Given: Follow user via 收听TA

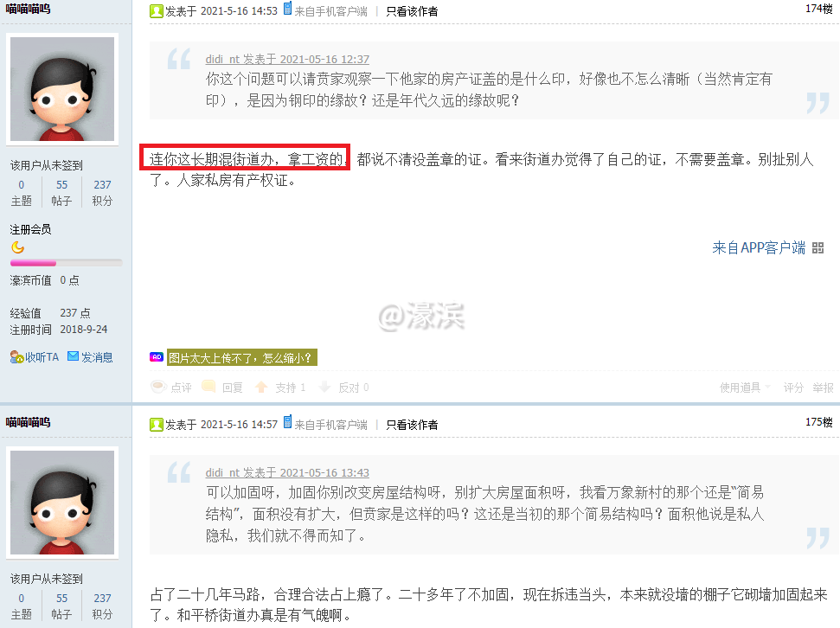Looking at the screenshot, I should point(35,357).
